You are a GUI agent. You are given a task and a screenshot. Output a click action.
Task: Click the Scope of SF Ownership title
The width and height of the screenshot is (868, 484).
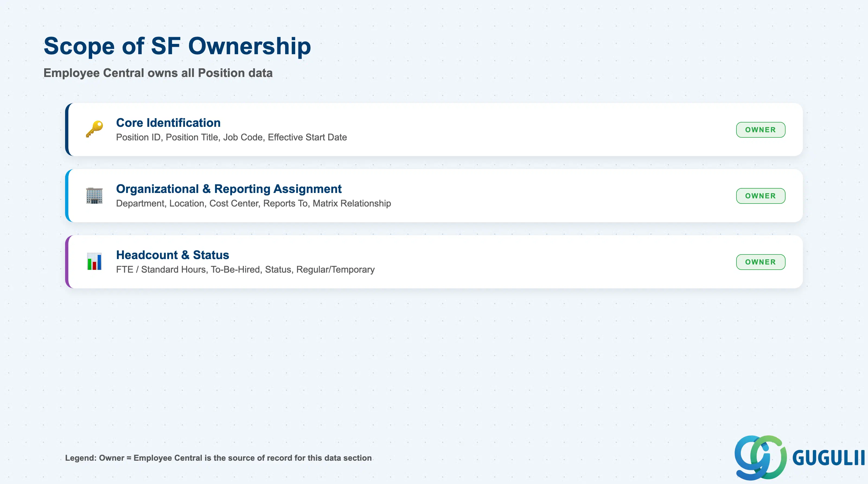(x=177, y=46)
